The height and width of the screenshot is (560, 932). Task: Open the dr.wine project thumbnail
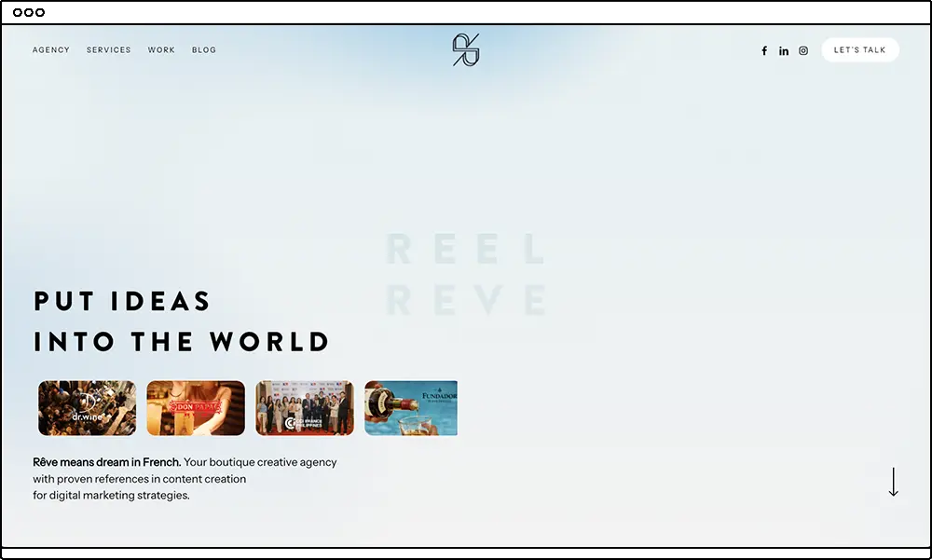click(87, 408)
